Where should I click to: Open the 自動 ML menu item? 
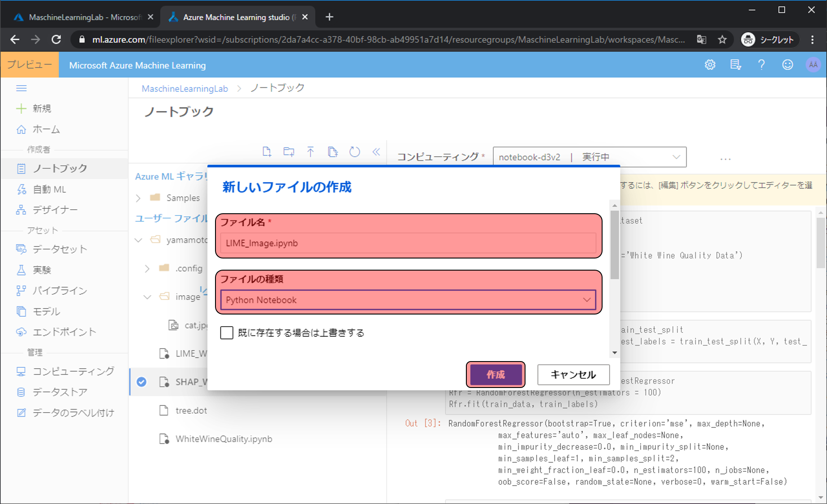(49, 190)
